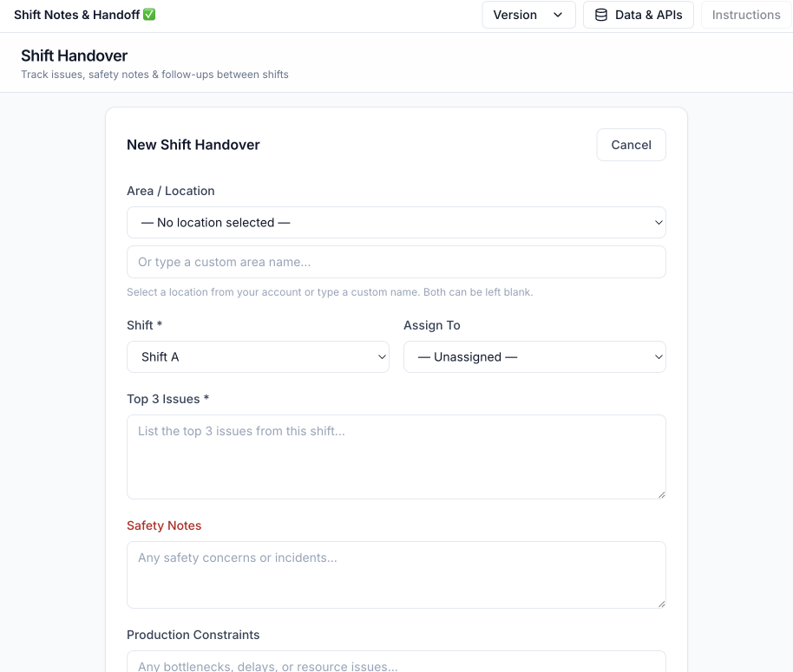Expand the Shift A dropdown
793x672 pixels.
point(258,357)
